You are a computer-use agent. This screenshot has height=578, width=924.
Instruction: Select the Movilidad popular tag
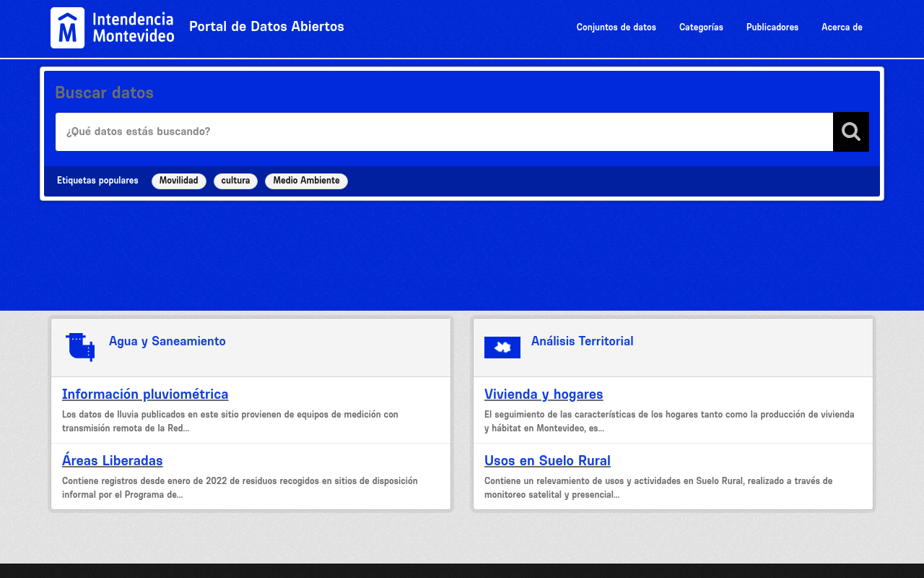coord(179,181)
